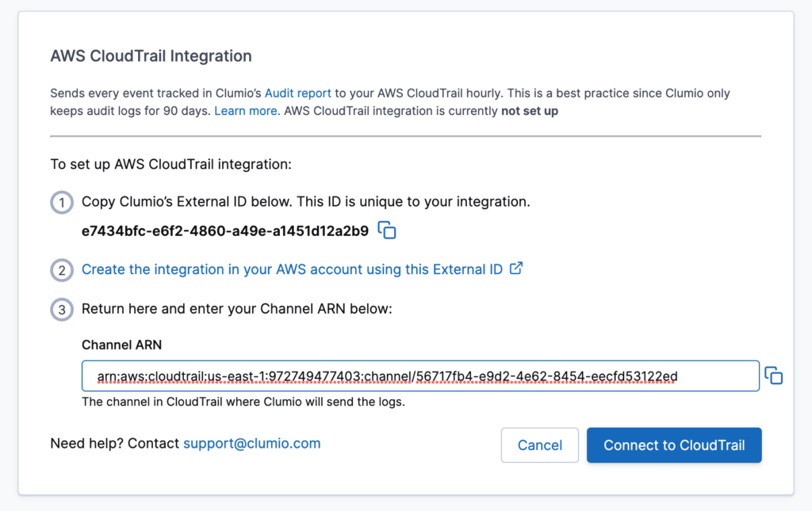Screen dimensions: 812x511
Task: Click the 'not set up' status text
Action: coord(530,111)
